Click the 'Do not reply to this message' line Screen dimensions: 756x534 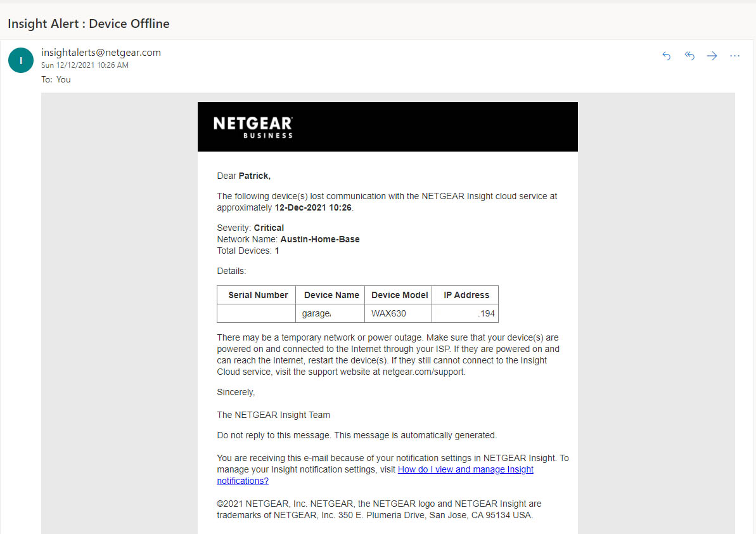click(x=357, y=435)
